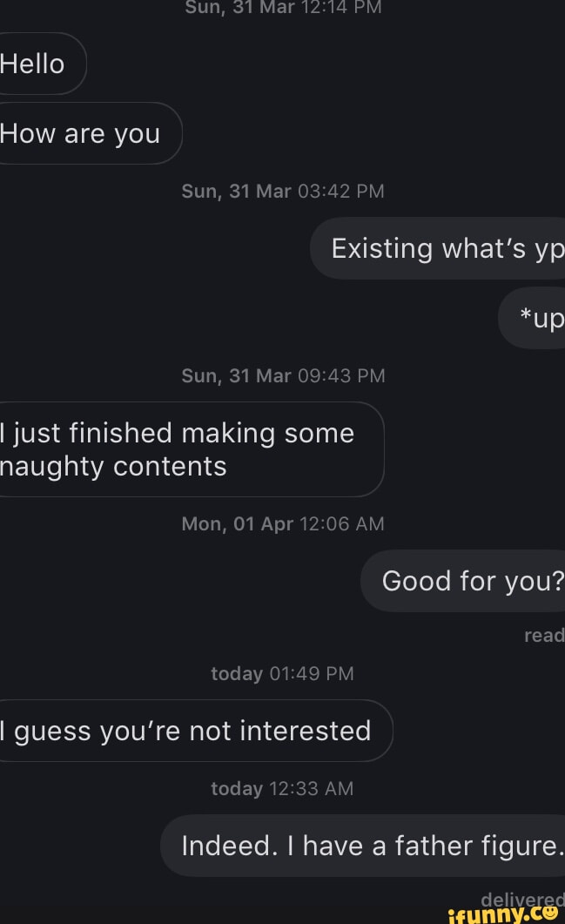565x924 pixels.
Task: Select the 'How are you' message
Action: tap(83, 133)
